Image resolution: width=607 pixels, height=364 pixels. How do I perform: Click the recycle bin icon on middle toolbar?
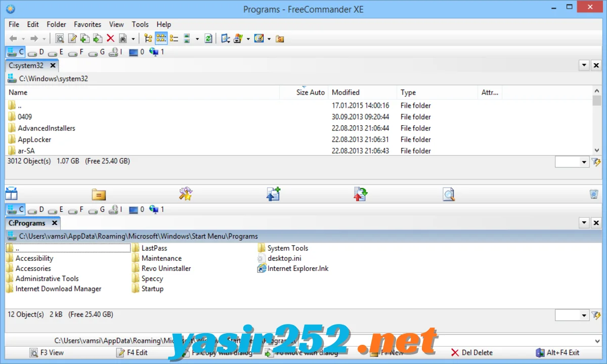click(x=594, y=194)
